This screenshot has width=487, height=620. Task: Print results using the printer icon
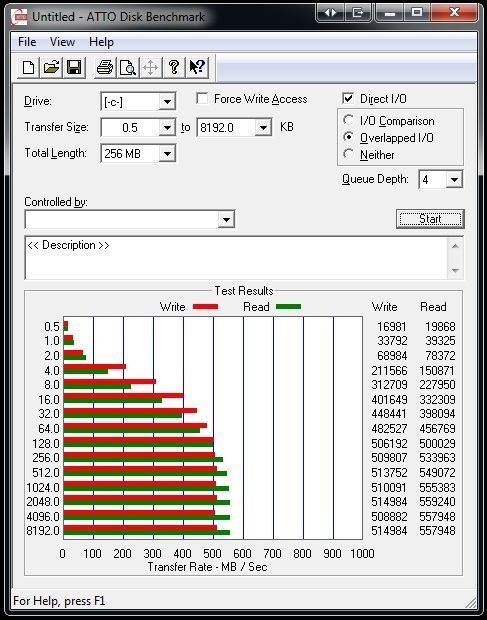pyautogui.click(x=105, y=67)
